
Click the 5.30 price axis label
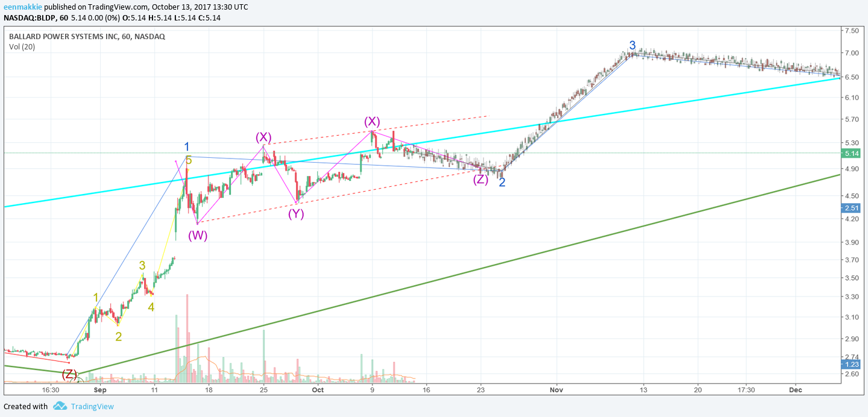(x=852, y=143)
